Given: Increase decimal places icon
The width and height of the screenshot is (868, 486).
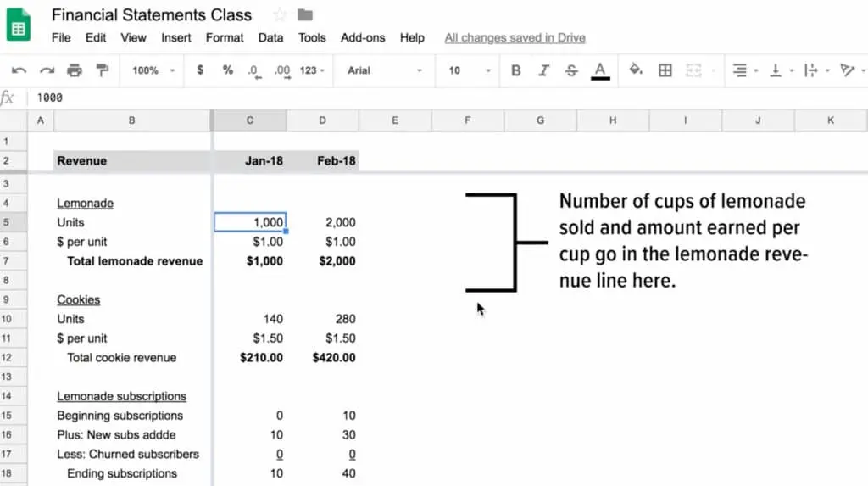Looking at the screenshot, I should point(282,71).
